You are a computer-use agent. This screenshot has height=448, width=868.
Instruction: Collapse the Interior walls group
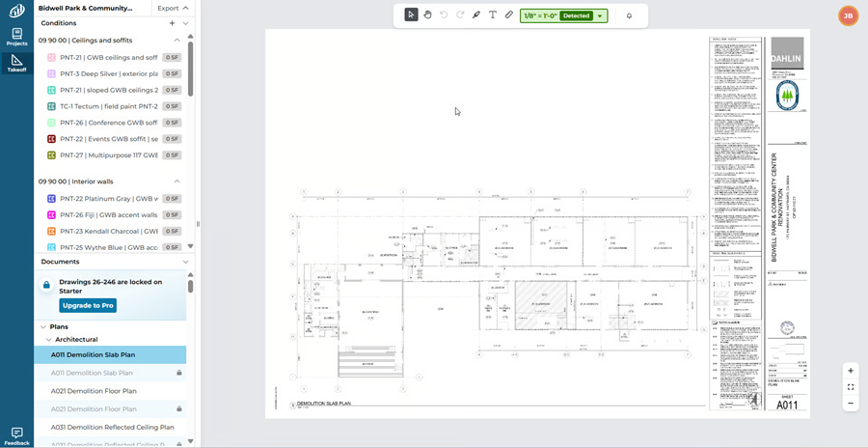tap(177, 182)
